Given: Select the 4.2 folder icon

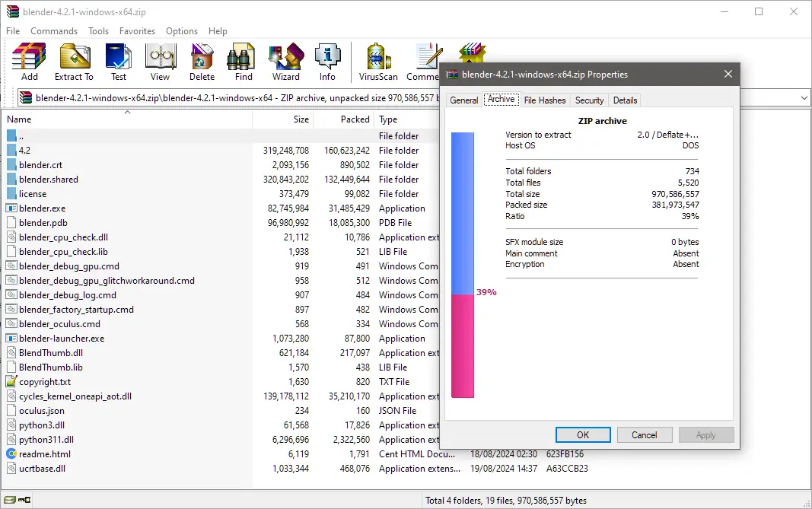Looking at the screenshot, I should (11, 151).
